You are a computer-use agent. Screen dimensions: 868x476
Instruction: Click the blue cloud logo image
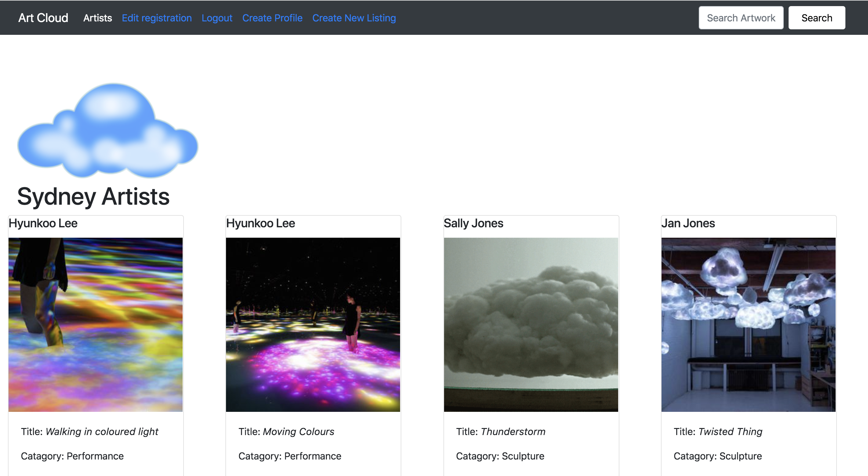108,131
